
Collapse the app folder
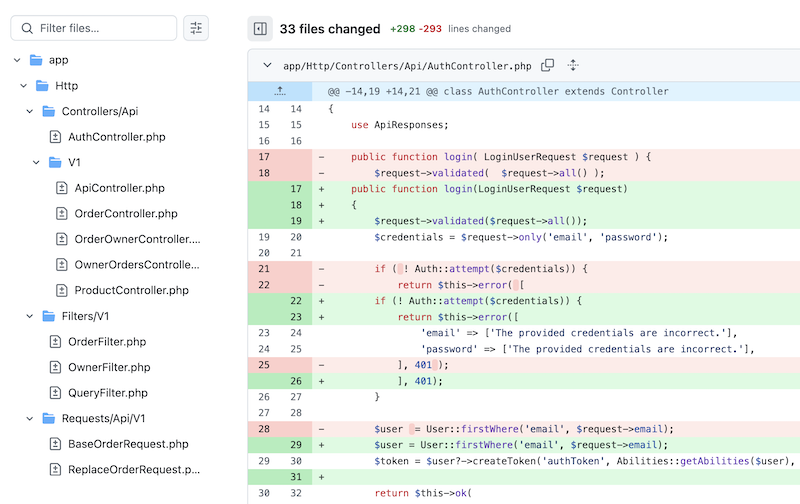pyautogui.click(x=17, y=60)
